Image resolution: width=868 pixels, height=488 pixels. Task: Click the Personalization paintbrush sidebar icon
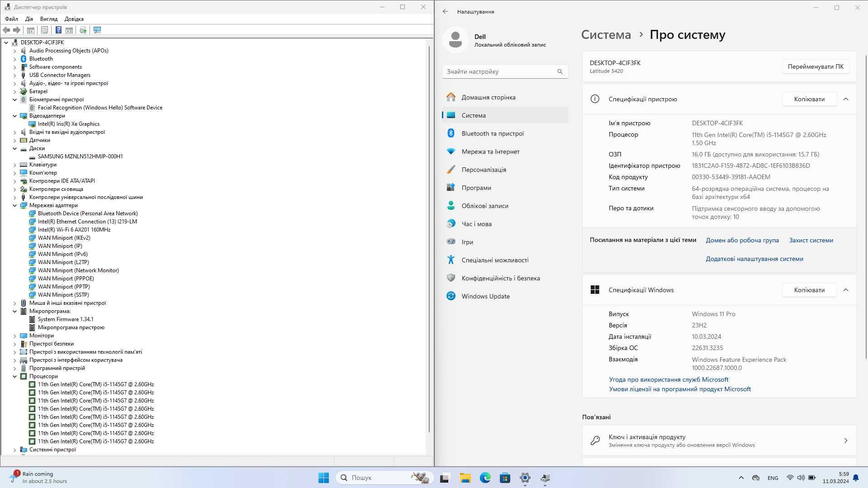(x=451, y=169)
